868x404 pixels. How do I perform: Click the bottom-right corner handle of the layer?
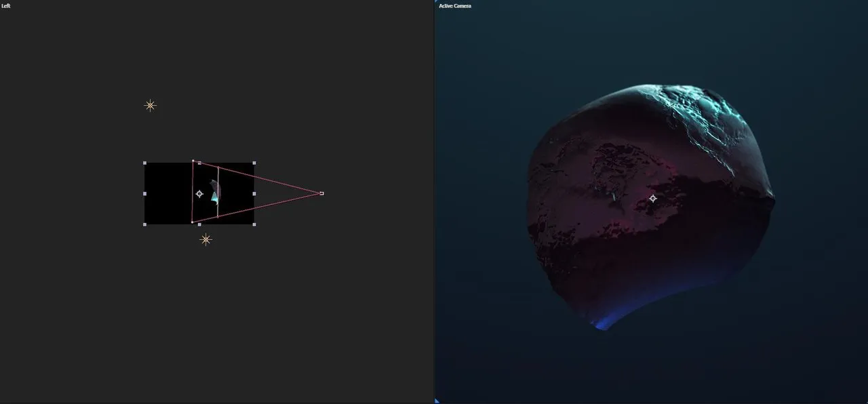254,224
